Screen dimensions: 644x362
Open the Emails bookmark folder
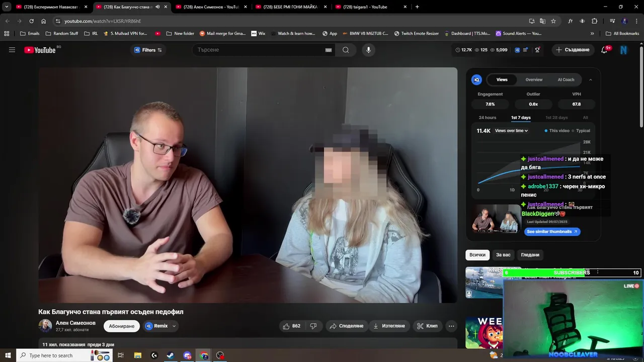pyautogui.click(x=30, y=34)
